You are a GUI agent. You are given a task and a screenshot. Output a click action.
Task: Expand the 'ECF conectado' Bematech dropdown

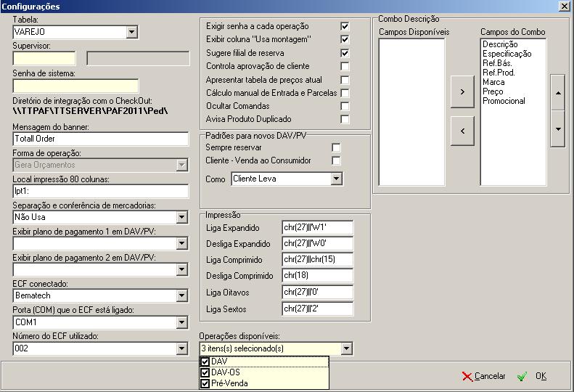(x=181, y=296)
